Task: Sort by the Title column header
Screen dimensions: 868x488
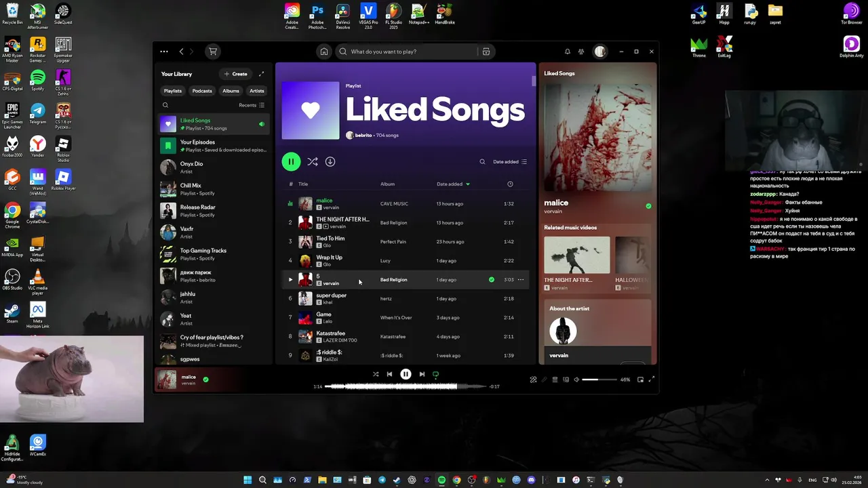Action: [303, 184]
